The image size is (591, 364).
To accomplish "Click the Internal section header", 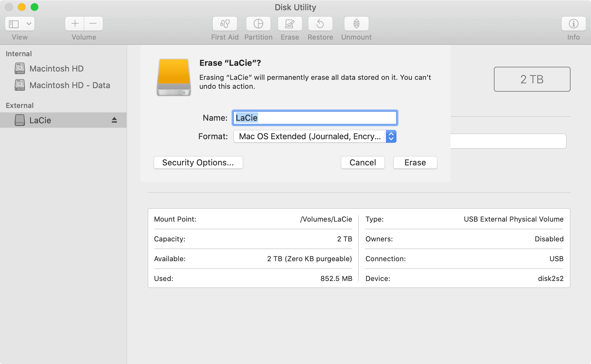I will point(19,54).
